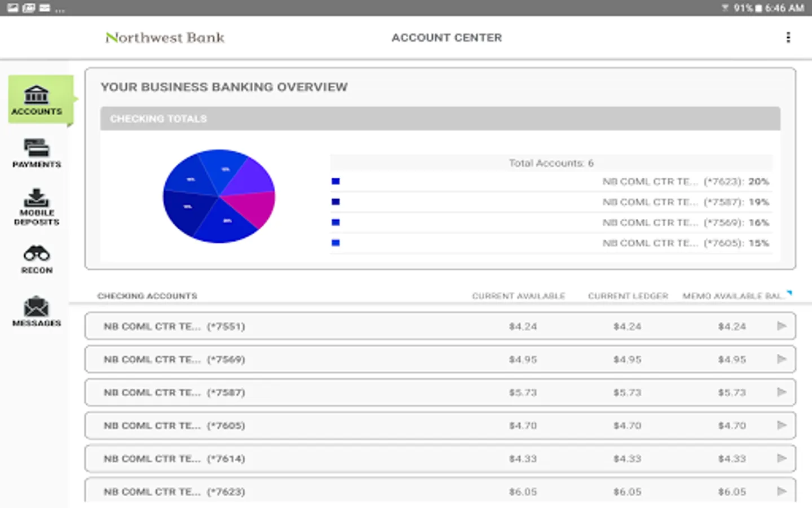Expand account *7614 details arrow
Image resolution: width=812 pixels, height=508 pixels.
[782, 458]
